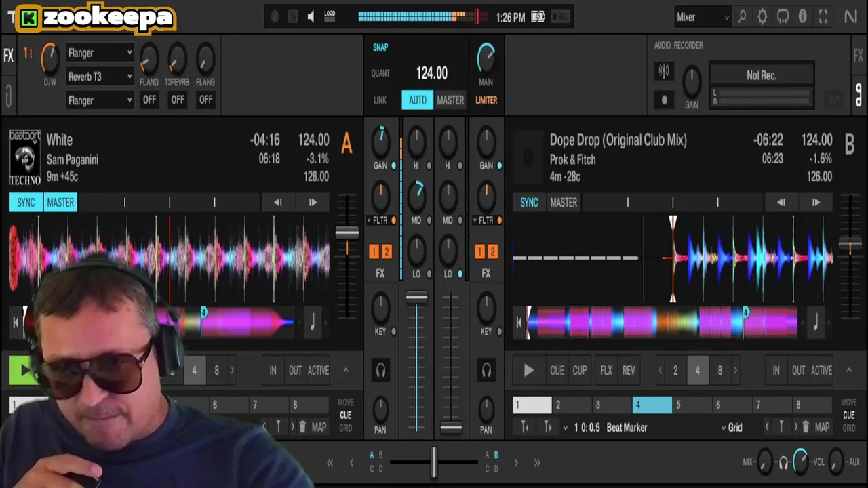Screen dimensions: 868x488
Task: Open the third effect slot Flanger dropdown
Action: pos(100,100)
